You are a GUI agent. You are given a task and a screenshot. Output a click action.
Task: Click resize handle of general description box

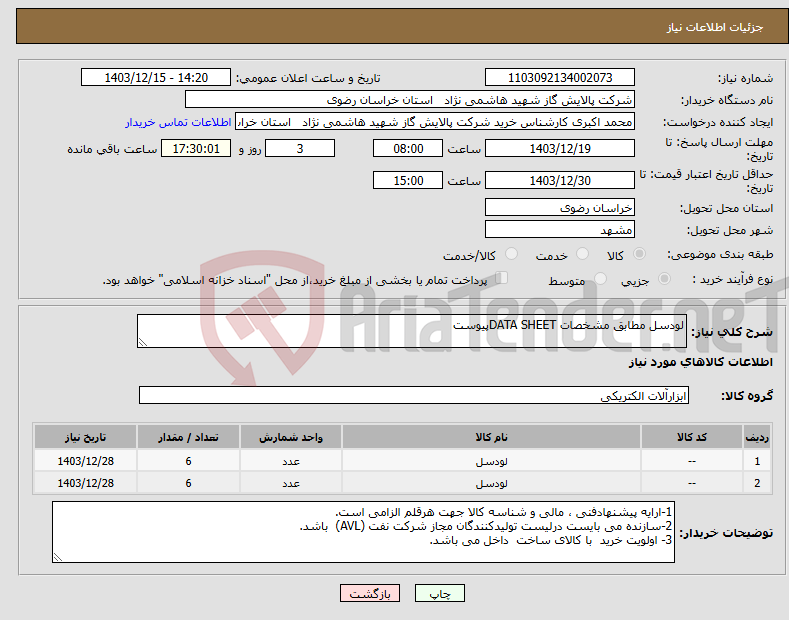click(x=143, y=343)
